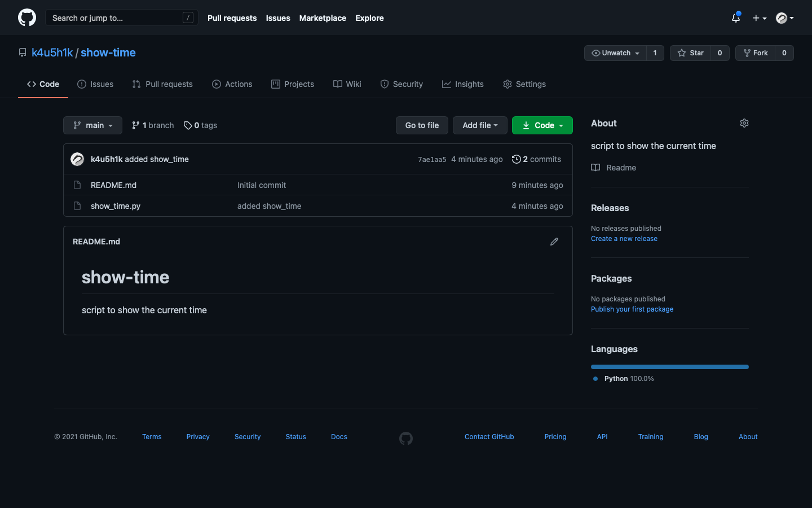
Task: Click the repository icon beside k4u5h1k
Action: tap(23, 52)
